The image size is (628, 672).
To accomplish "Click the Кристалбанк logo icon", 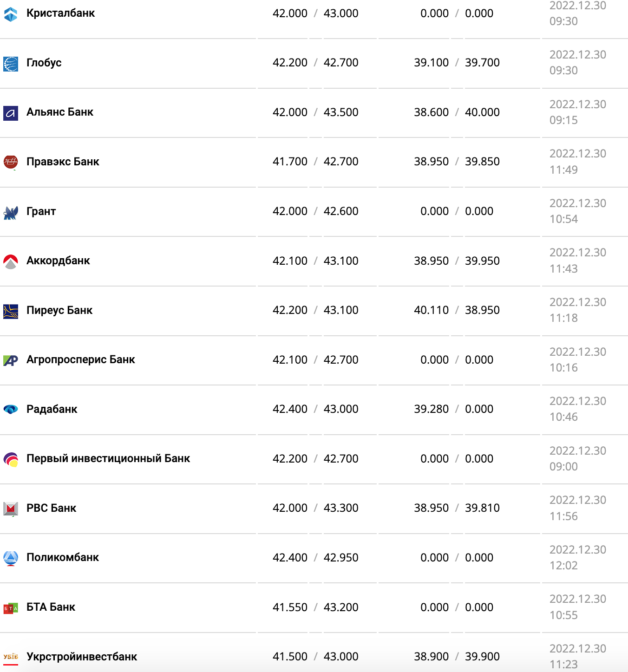I will click(x=11, y=14).
